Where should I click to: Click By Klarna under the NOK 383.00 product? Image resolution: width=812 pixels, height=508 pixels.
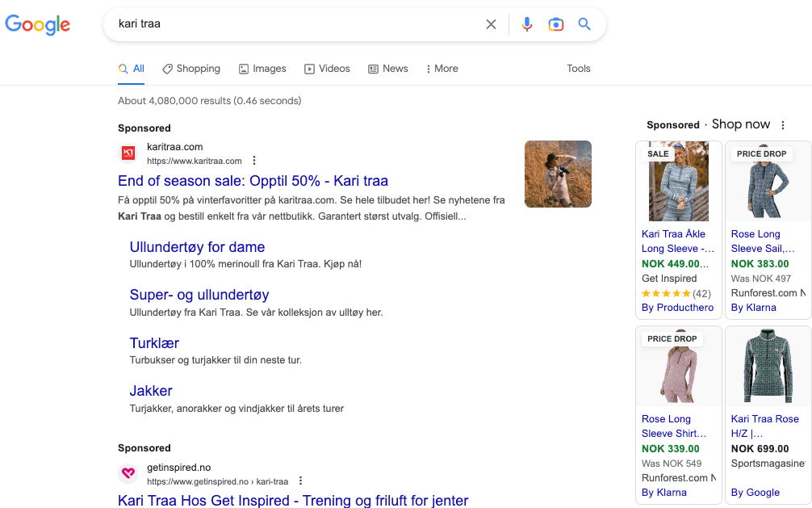754,308
